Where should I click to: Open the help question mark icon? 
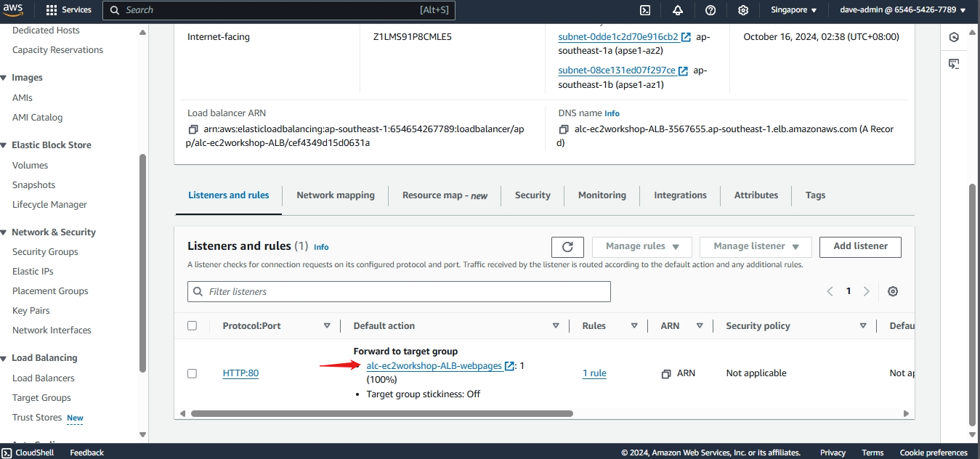coord(710,10)
